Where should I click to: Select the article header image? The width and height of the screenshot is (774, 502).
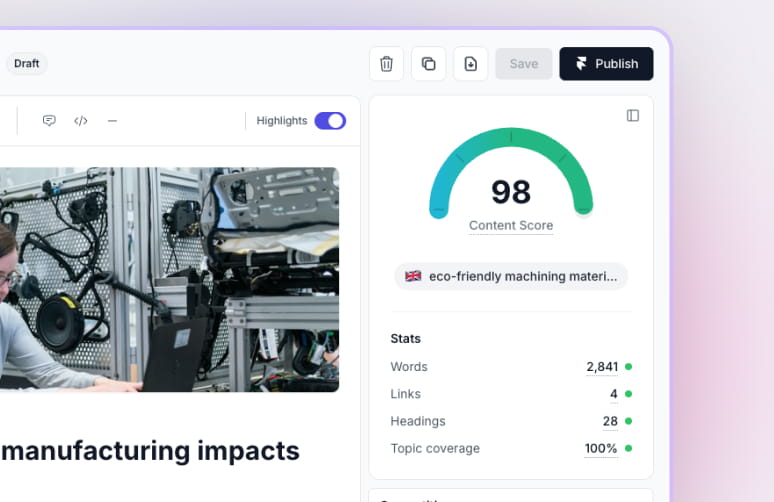pos(169,279)
